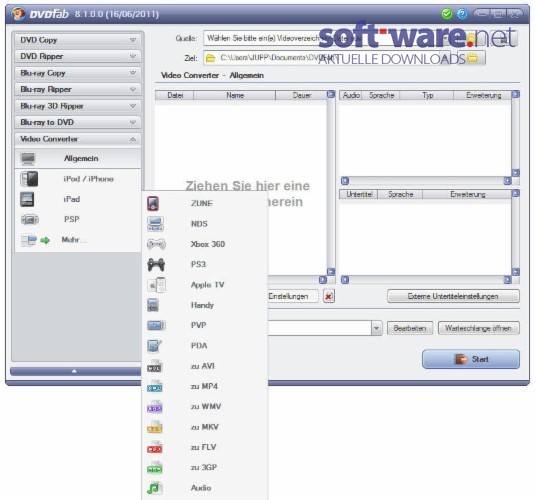Choose the zu MP4 format icon

155,386
